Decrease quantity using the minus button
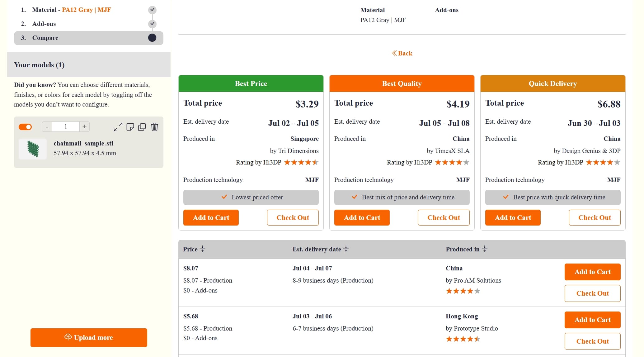 pyautogui.click(x=47, y=127)
